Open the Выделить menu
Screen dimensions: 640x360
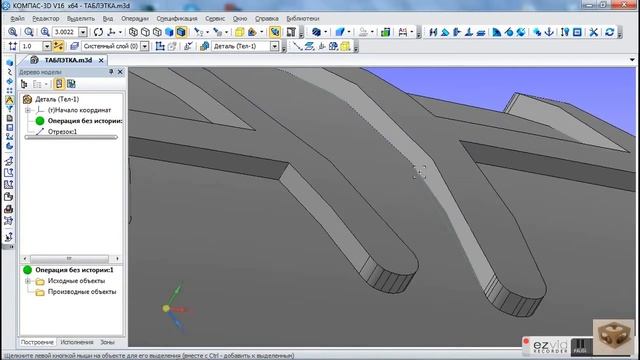tap(81, 19)
